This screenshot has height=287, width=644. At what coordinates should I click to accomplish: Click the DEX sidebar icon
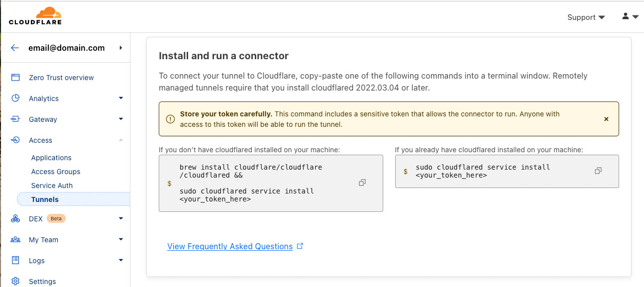pos(15,219)
